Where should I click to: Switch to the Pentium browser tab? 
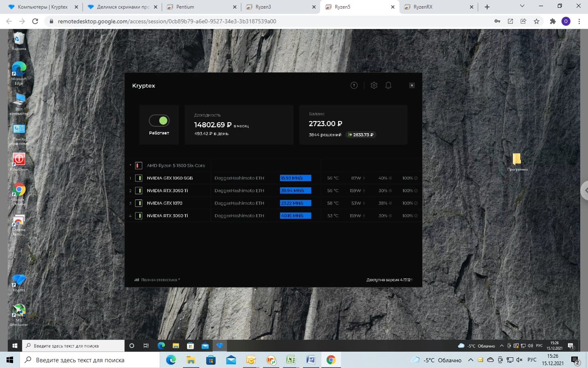pyautogui.click(x=201, y=7)
